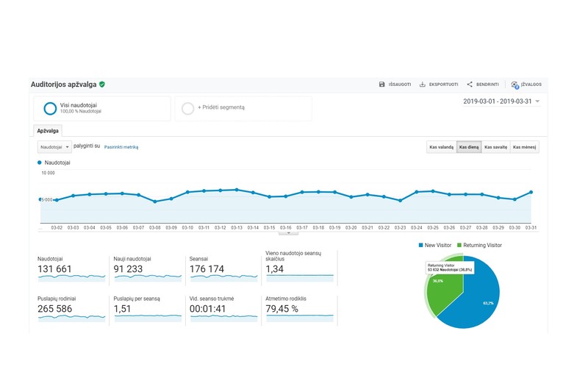The image size is (588, 392).
Task: Click the Eksportuoti download icon
Action: 422,85
